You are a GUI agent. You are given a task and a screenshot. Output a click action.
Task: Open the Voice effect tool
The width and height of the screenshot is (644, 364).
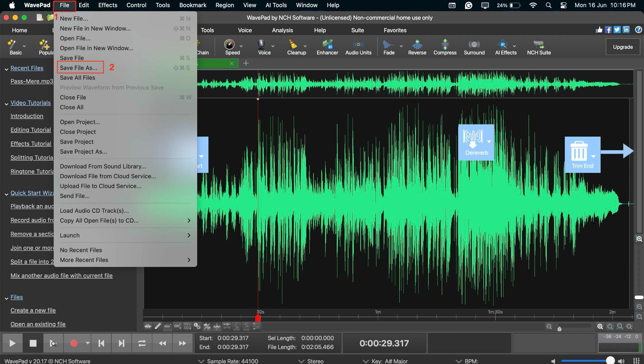tap(264, 47)
